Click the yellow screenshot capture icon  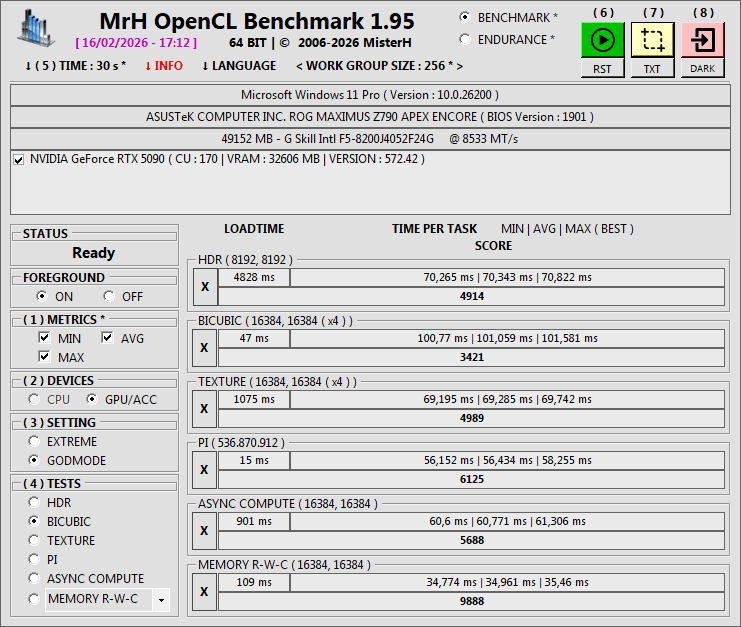click(653, 40)
